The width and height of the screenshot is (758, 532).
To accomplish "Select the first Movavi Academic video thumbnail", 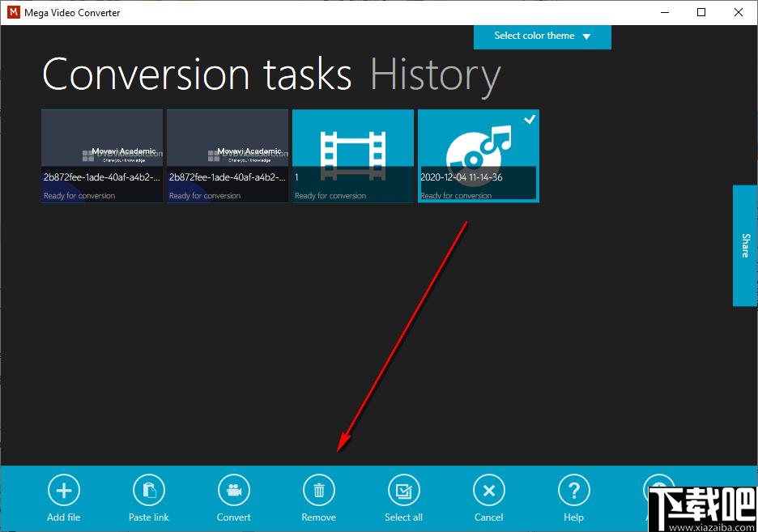I will pyautogui.click(x=102, y=155).
